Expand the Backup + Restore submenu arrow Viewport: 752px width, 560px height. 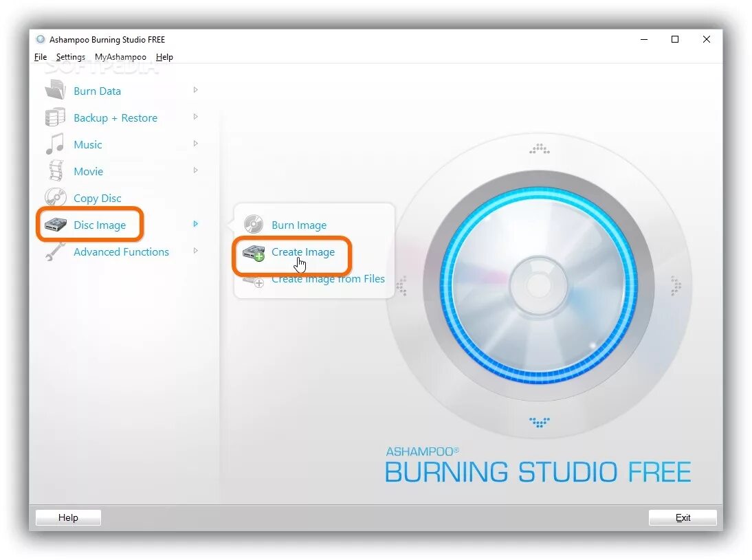click(x=196, y=117)
